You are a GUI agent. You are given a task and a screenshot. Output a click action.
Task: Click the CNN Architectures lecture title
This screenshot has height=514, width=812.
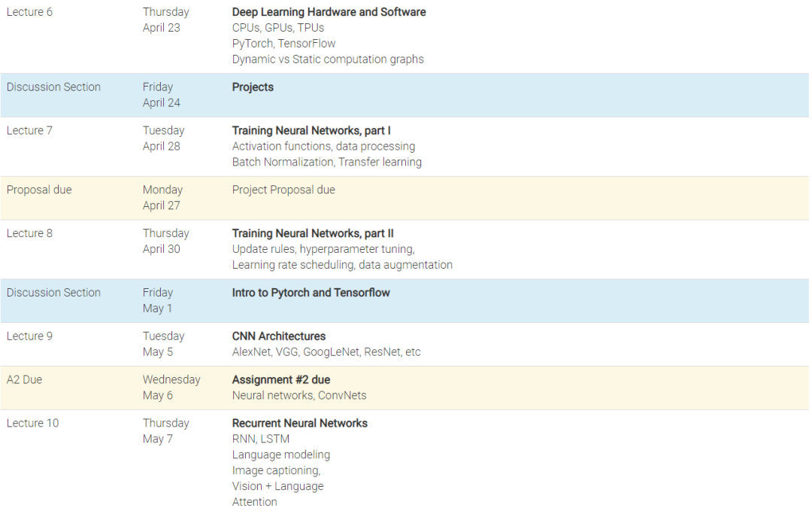pyautogui.click(x=278, y=336)
